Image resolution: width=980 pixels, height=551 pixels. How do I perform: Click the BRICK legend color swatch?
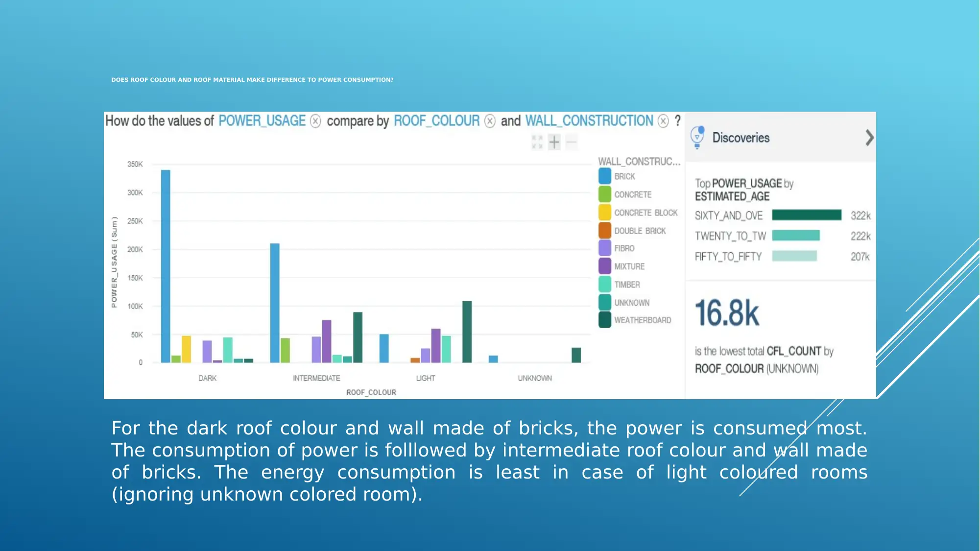coord(604,176)
